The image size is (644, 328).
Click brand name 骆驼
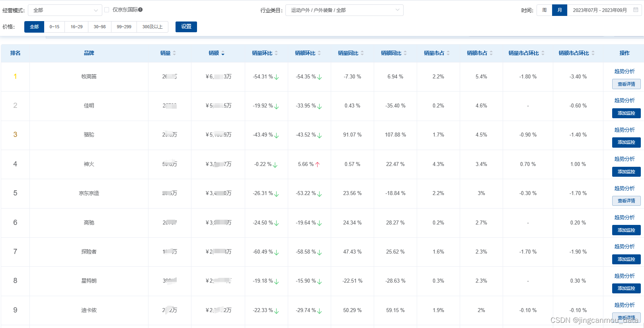click(x=89, y=135)
